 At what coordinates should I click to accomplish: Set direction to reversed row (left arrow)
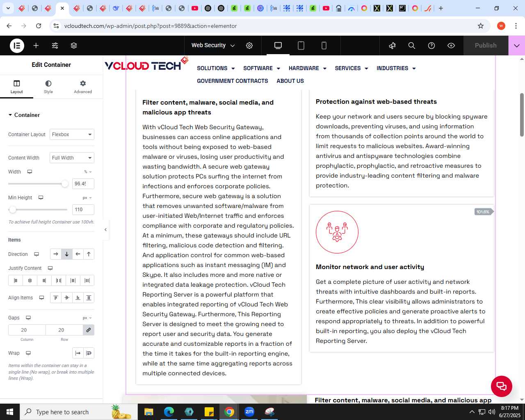78,254
